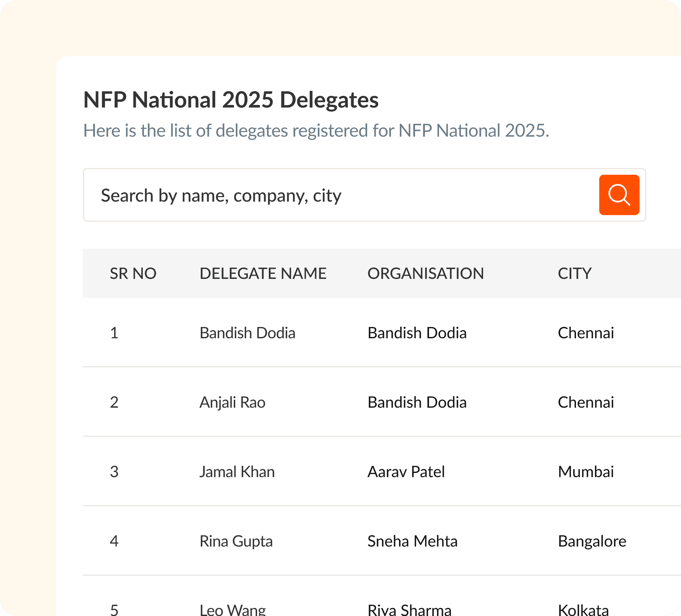Select delegate name Bandish Dodia in row 1
This screenshot has width=681, height=616.
click(247, 333)
